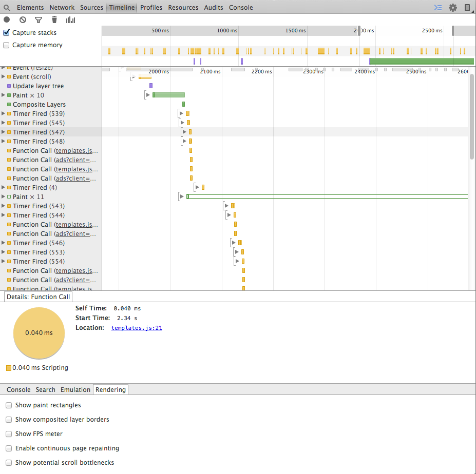The height and width of the screenshot is (474, 476).
Task: Enable the Capture memory checkbox
Action: tap(7, 45)
